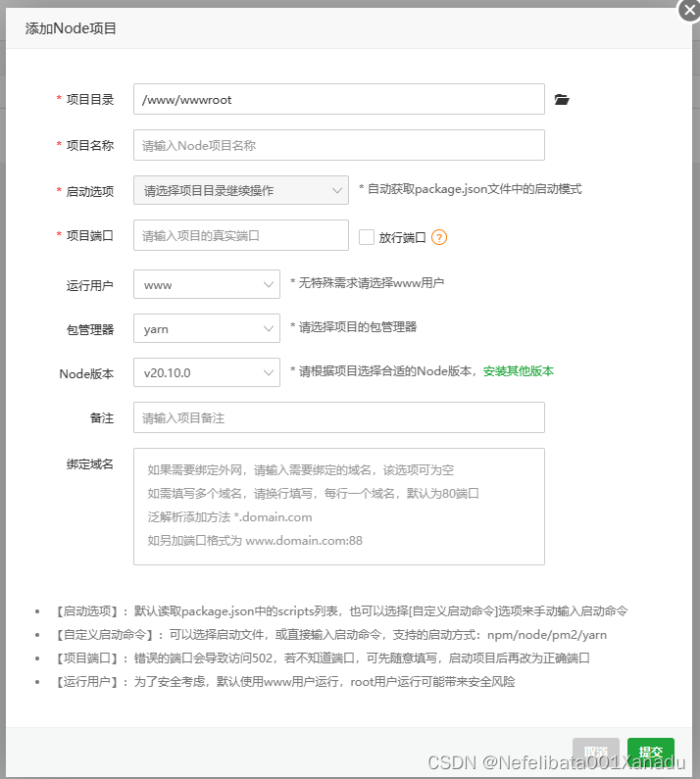700x779 pixels.
Task: Click hint text 无特殊需求请选择www用户
Action: pyautogui.click(x=371, y=283)
